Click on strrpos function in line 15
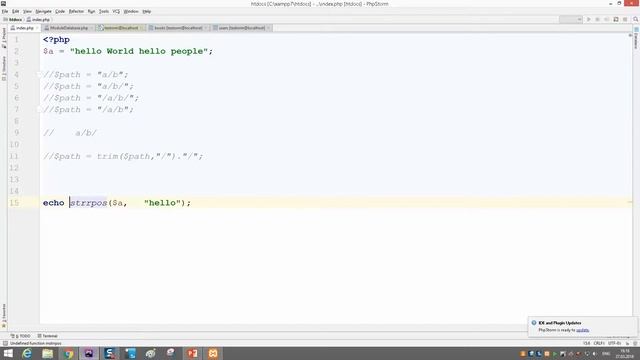 coord(88,203)
